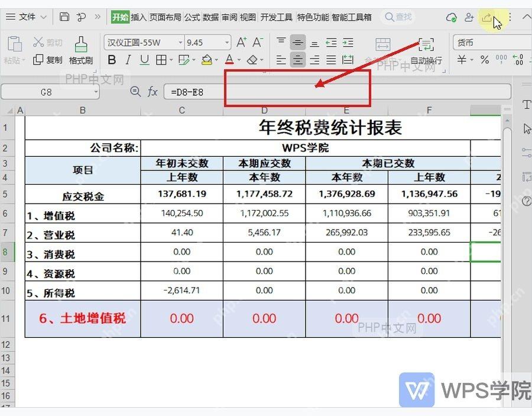
Task: Apply the fill color bucket
Action: coord(206,60)
